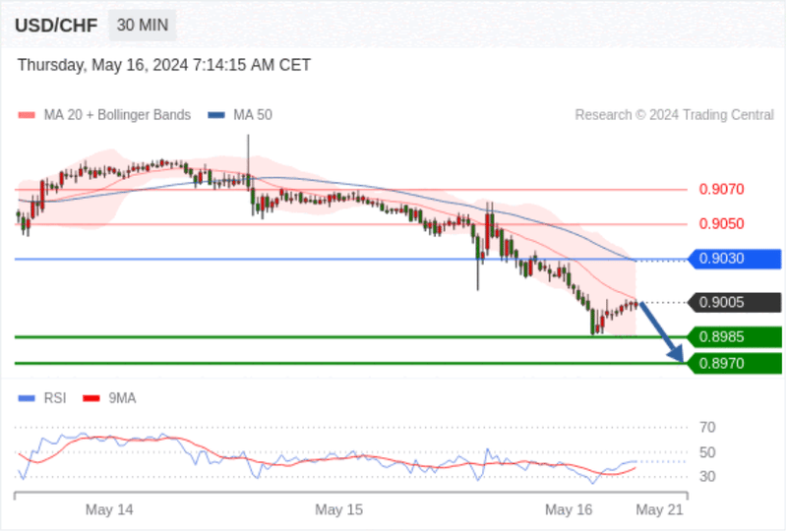Click 'MA 20 + Bollinger Bands' legend label
Screen dimensions: 787x532
(x=117, y=115)
